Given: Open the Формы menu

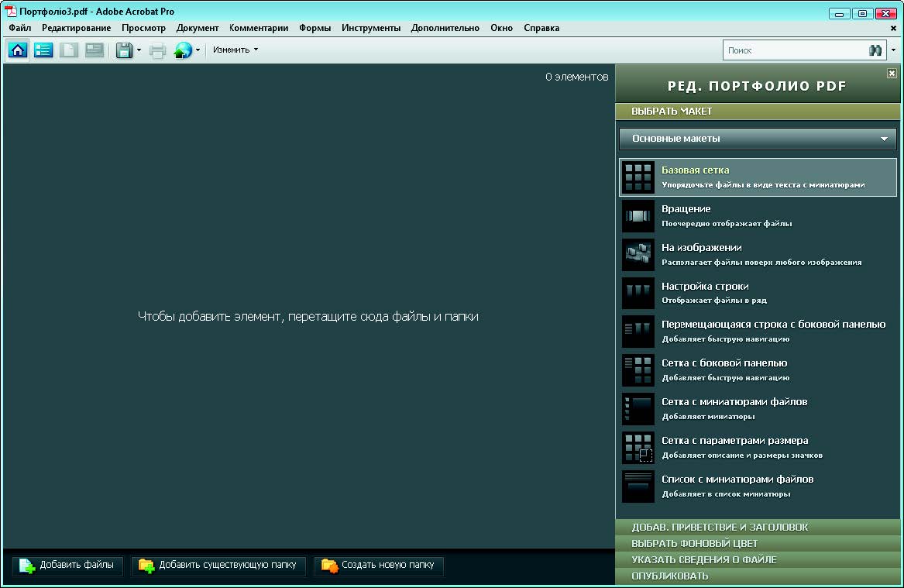Looking at the screenshot, I should 315,28.
